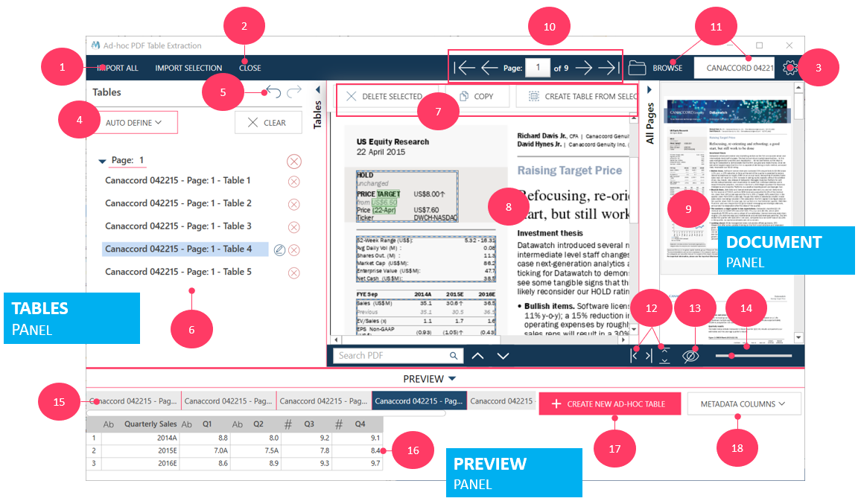Fit page to height icon
The image size is (861, 504).
coord(664,356)
